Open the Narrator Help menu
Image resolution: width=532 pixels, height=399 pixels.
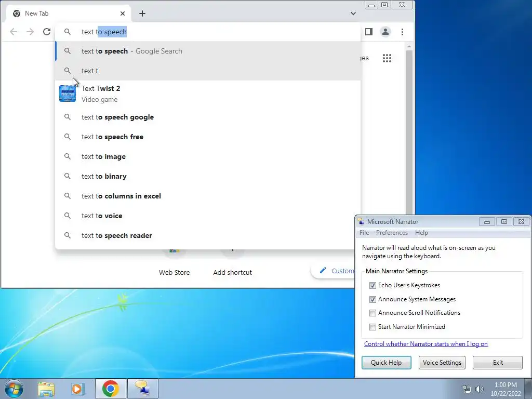421,233
